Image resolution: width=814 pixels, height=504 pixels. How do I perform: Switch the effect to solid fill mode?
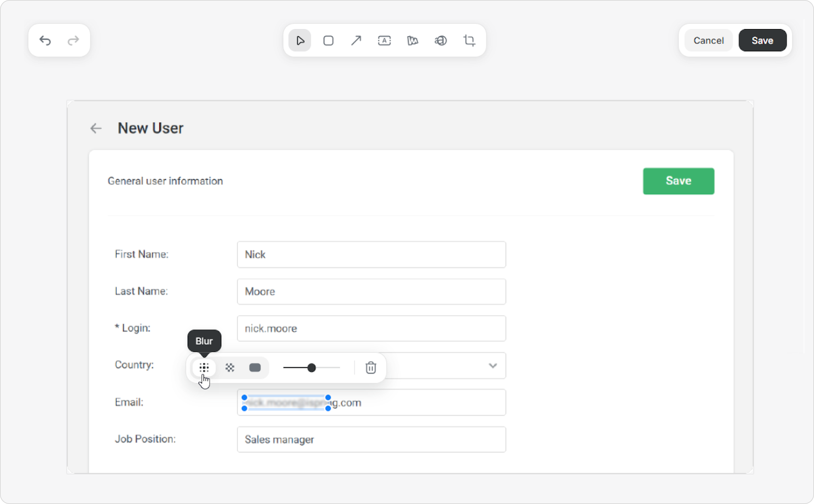click(x=255, y=368)
